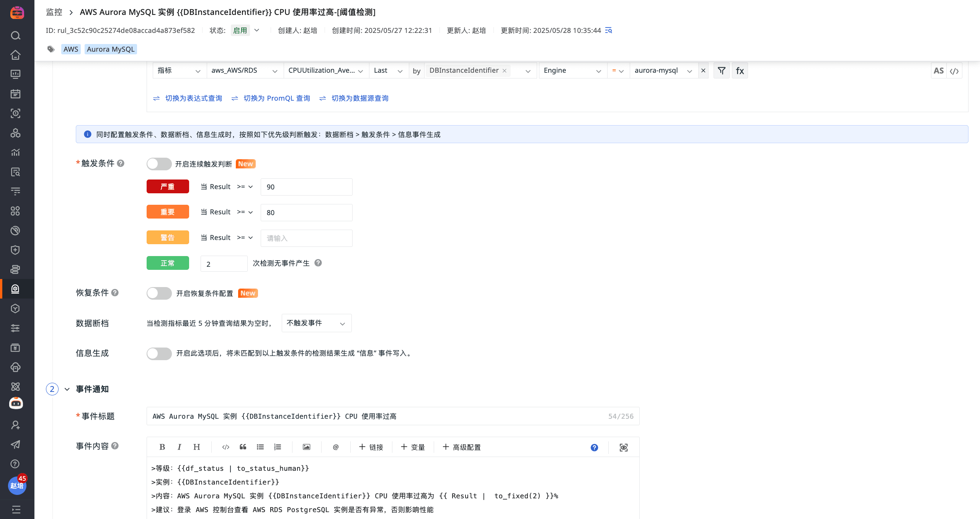Open the 指标 type dropdown
The width and height of the screenshot is (980, 519).
pos(180,70)
